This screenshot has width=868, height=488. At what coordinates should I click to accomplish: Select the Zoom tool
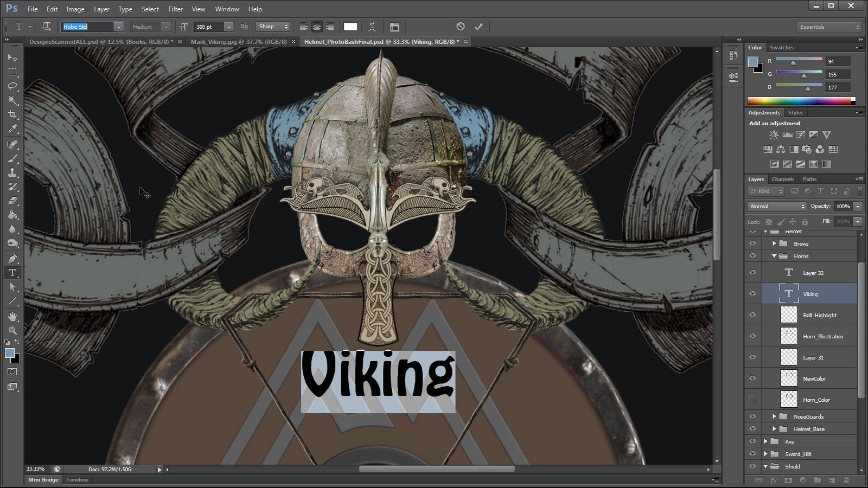[12, 330]
